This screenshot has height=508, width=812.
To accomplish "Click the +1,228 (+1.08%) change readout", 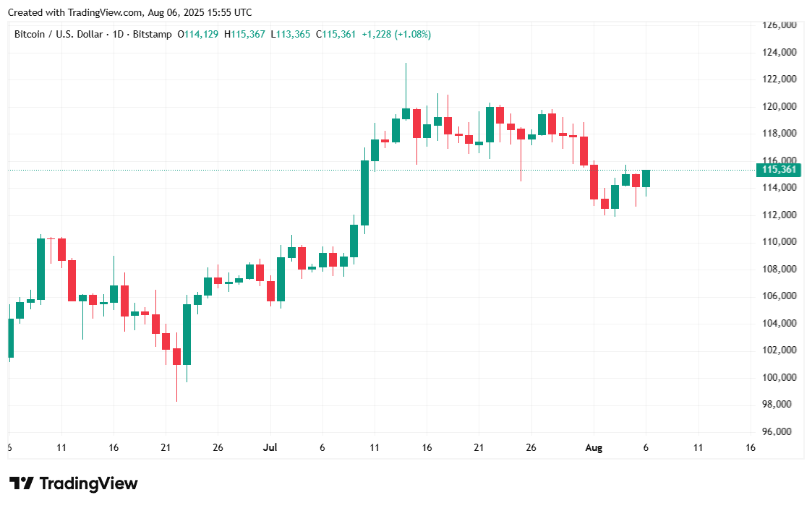I will [x=396, y=34].
